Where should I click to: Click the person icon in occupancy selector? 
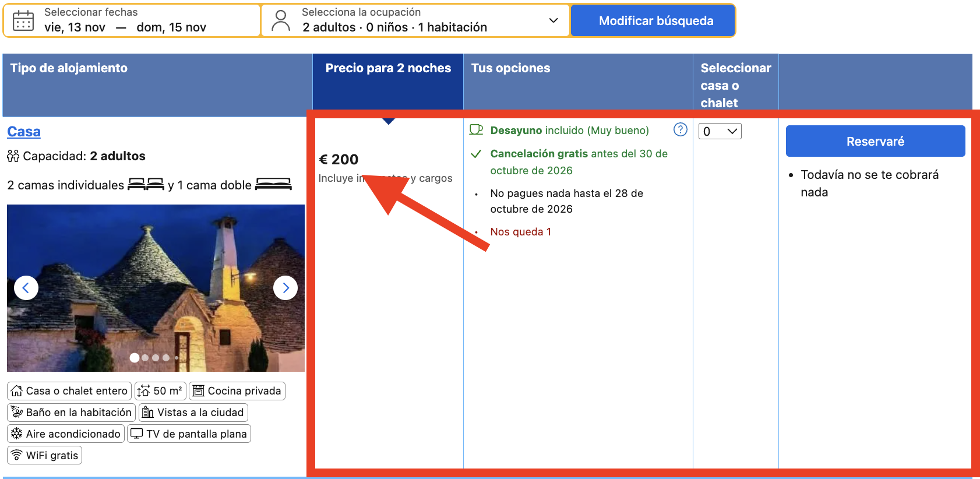281,20
